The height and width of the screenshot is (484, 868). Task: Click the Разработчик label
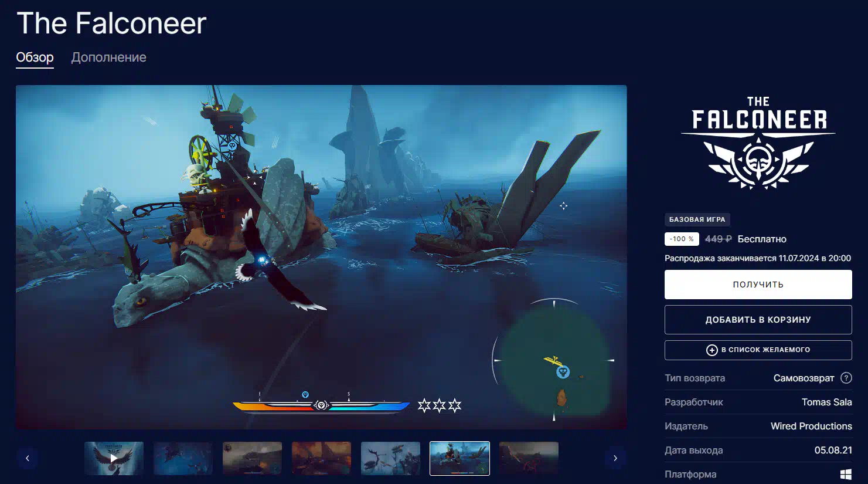pyautogui.click(x=694, y=402)
